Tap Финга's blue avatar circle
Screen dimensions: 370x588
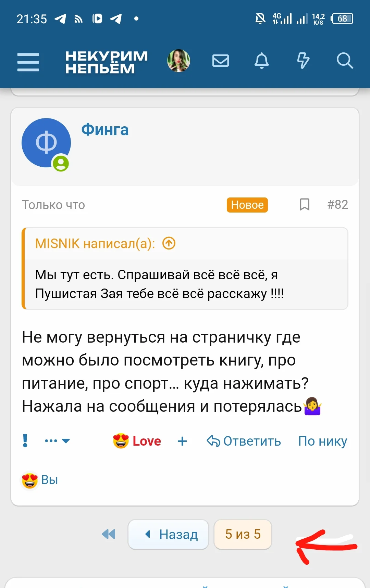coord(46,143)
